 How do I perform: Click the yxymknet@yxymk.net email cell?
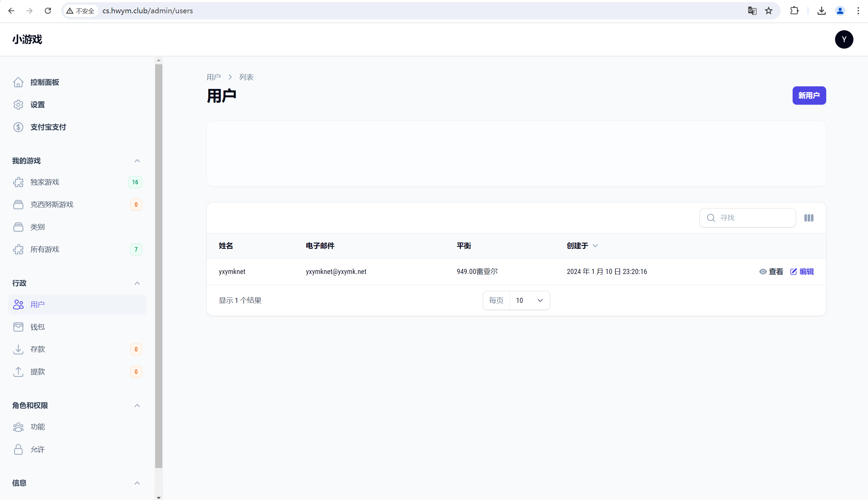(x=336, y=272)
